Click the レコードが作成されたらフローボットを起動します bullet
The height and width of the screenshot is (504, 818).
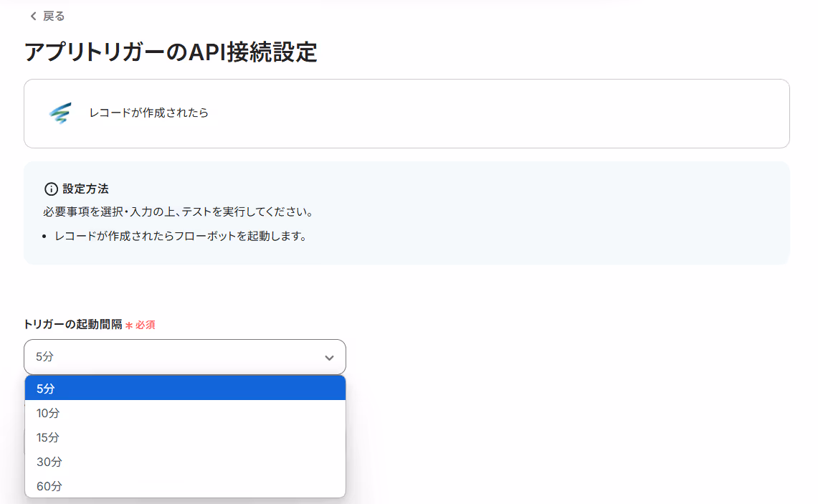pos(181,236)
